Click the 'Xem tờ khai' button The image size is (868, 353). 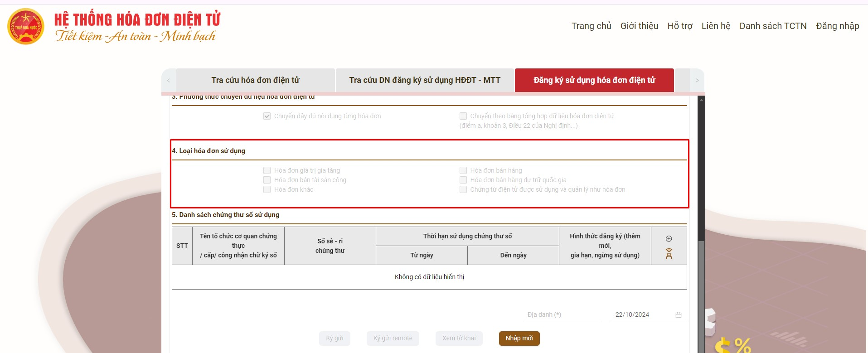coord(459,338)
